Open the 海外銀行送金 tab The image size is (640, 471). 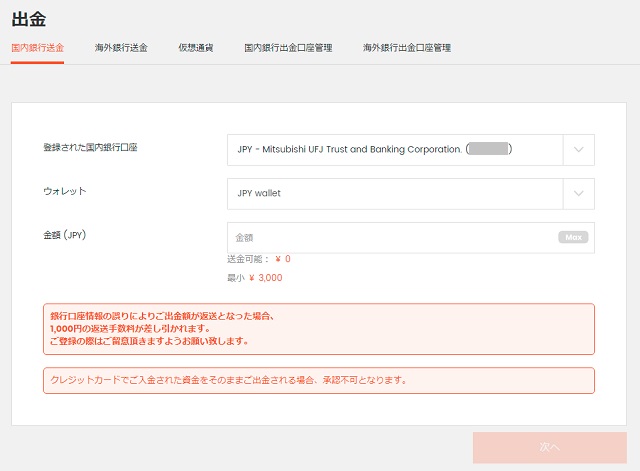(x=120, y=47)
